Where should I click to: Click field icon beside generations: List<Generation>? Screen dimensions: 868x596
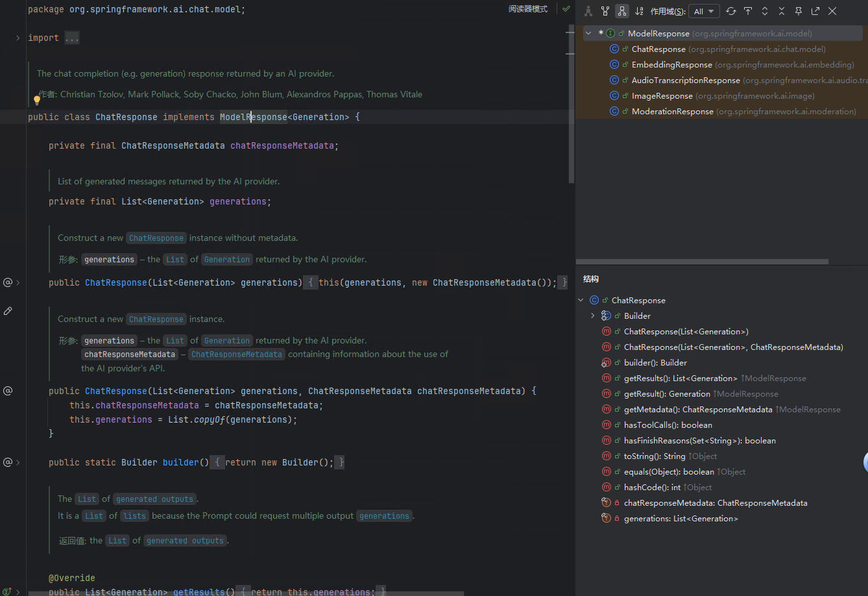click(606, 518)
